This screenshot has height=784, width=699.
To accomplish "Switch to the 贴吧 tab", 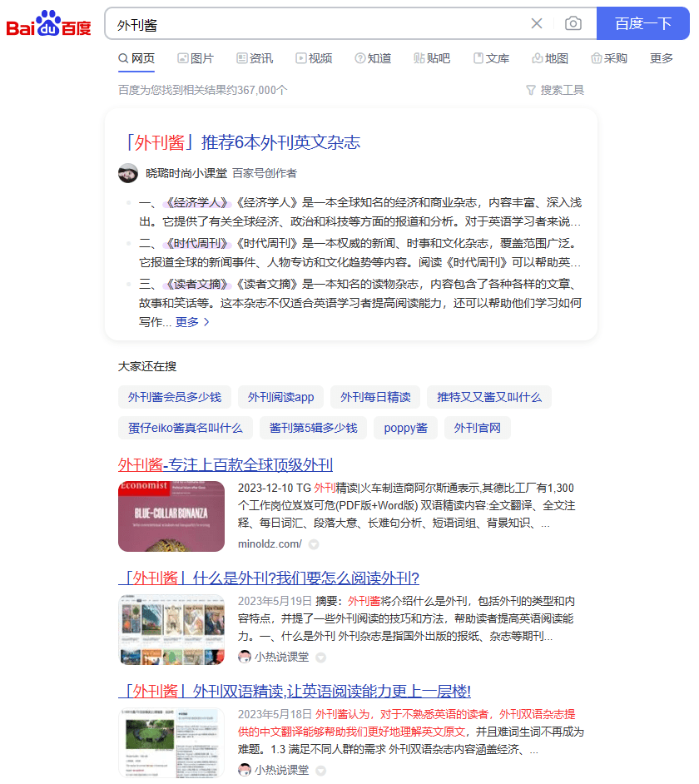I will pos(432,58).
